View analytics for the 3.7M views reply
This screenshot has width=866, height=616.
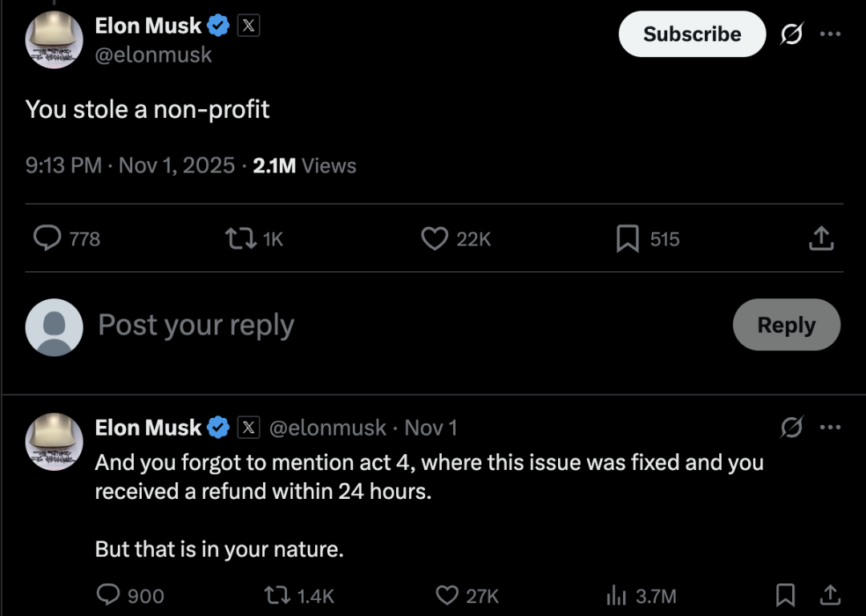pyautogui.click(x=616, y=595)
